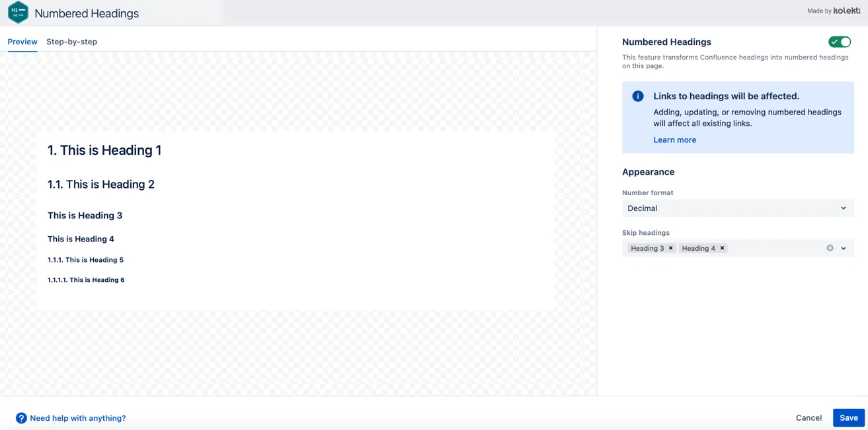Open the Learn more link

(674, 140)
